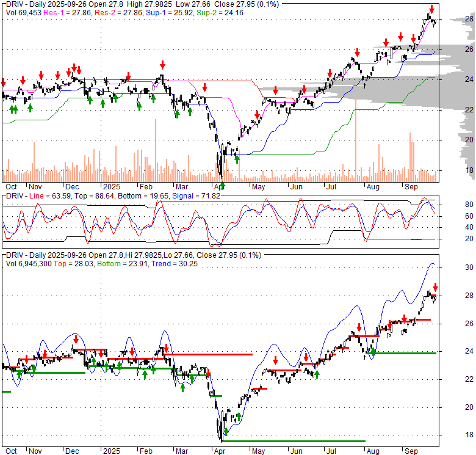Select 'Aug' on the lower chart date axis
476x455 pixels.
(x=373, y=451)
